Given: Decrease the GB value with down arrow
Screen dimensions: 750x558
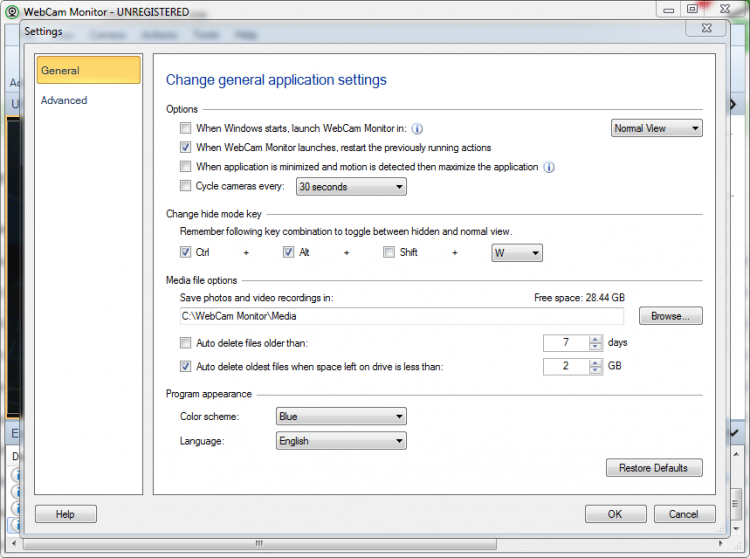Looking at the screenshot, I should pyautogui.click(x=595, y=371).
